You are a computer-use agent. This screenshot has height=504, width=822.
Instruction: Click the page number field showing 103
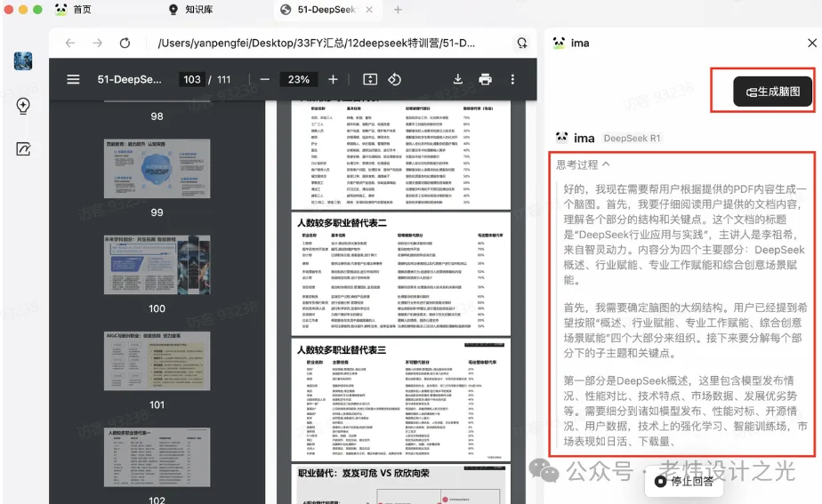(192, 79)
